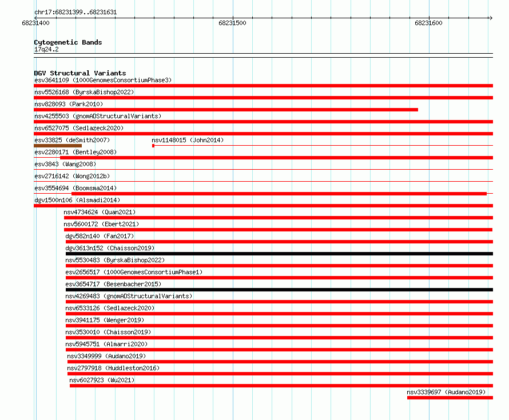509x420 pixels.
Task: Click the esv3554694 (Boomsma2014) label
Action: pyautogui.click(x=75, y=188)
